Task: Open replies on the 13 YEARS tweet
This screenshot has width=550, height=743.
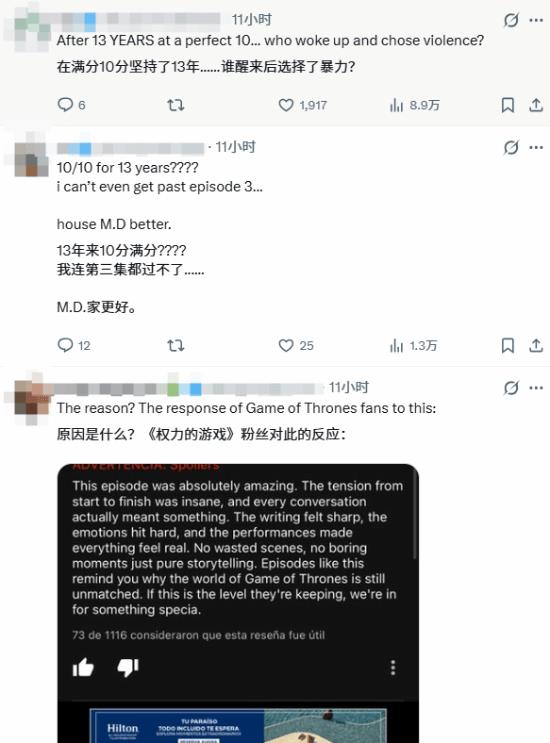Action: [x=71, y=105]
